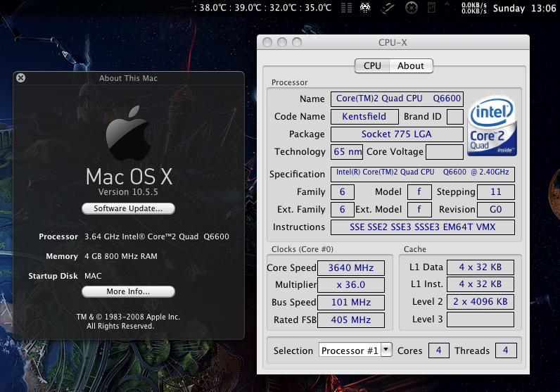Close the CPU-X window
Viewport: 560px width, 392px height.
(267, 42)
